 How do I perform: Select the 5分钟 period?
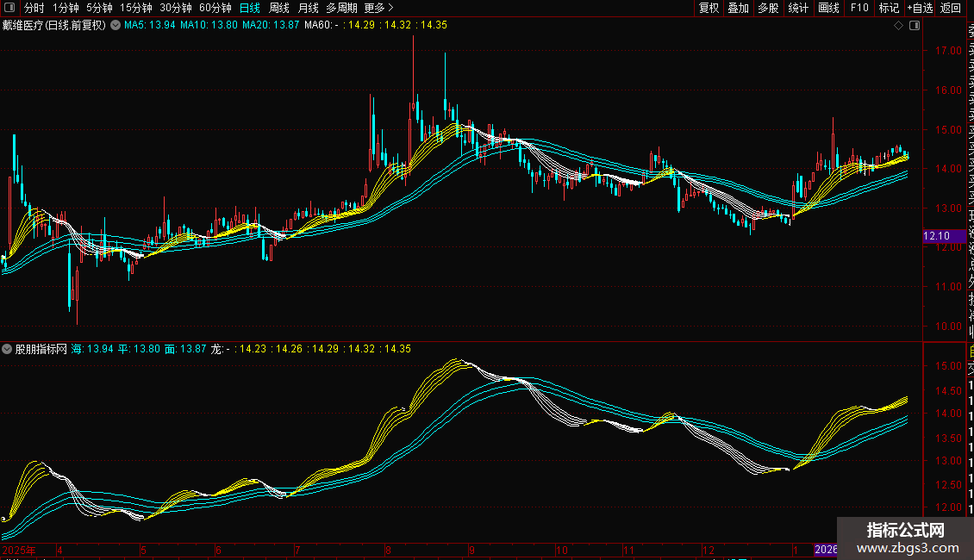click(x=99, y=8)
